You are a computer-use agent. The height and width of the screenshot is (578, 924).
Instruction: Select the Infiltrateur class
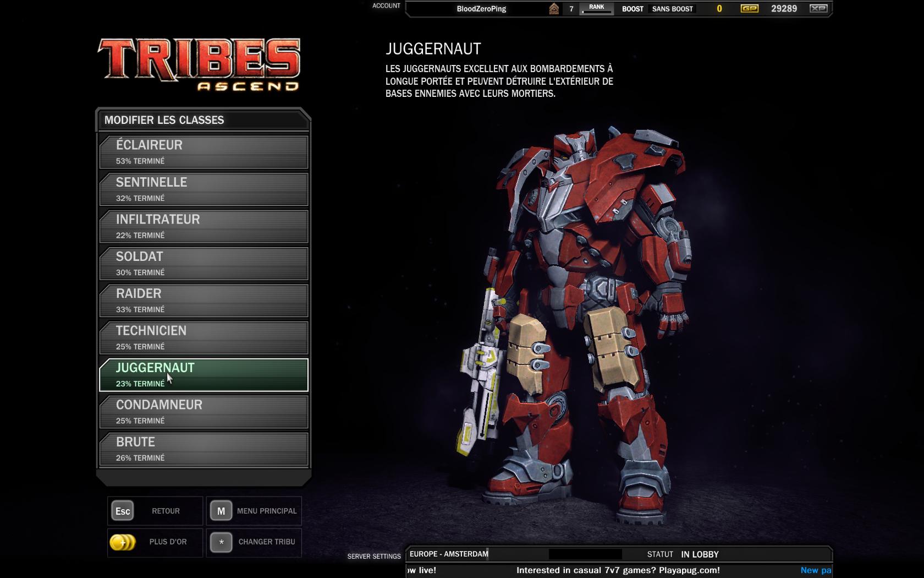[x=204, y=226]
